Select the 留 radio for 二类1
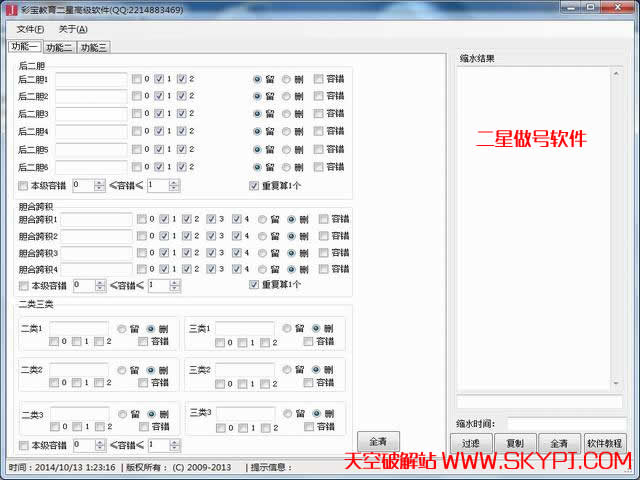 (122, 328)
